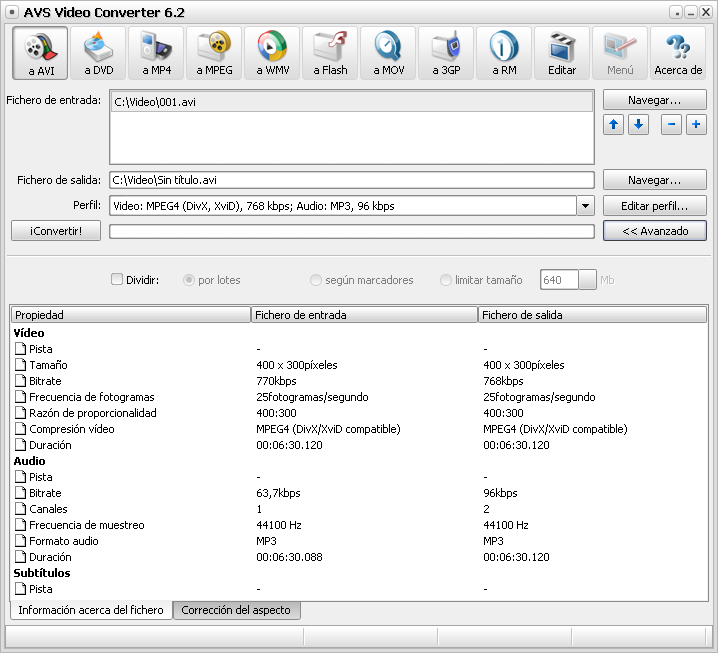Click the 'Fichero de salida' column header
718x653 pixels.
point(592,315)
